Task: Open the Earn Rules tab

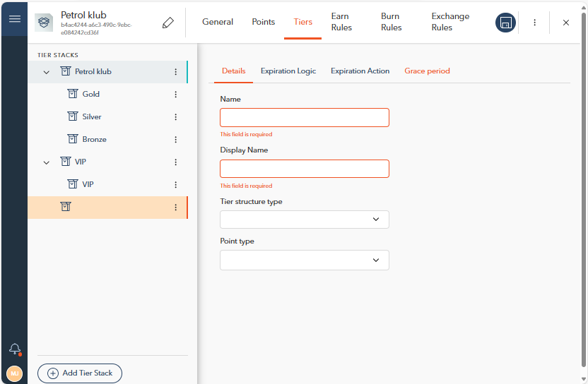Action: click(x=341, y=22)
